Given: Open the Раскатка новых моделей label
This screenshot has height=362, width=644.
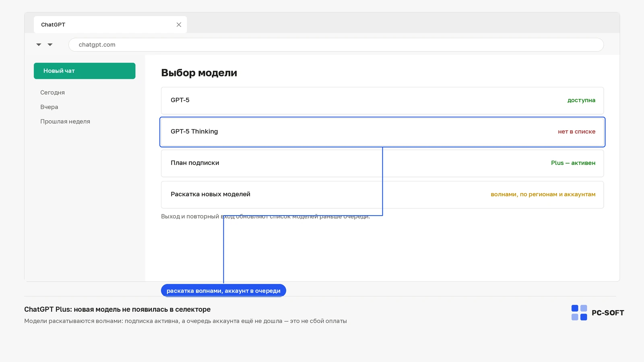Looking at the screenshot, I should [x=211, y=194].
